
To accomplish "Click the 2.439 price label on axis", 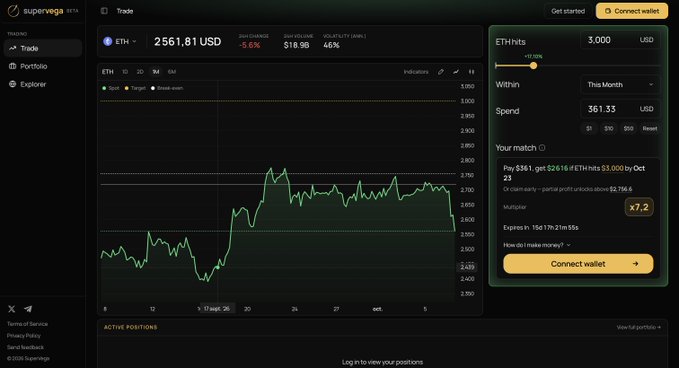I will (467, 267).
